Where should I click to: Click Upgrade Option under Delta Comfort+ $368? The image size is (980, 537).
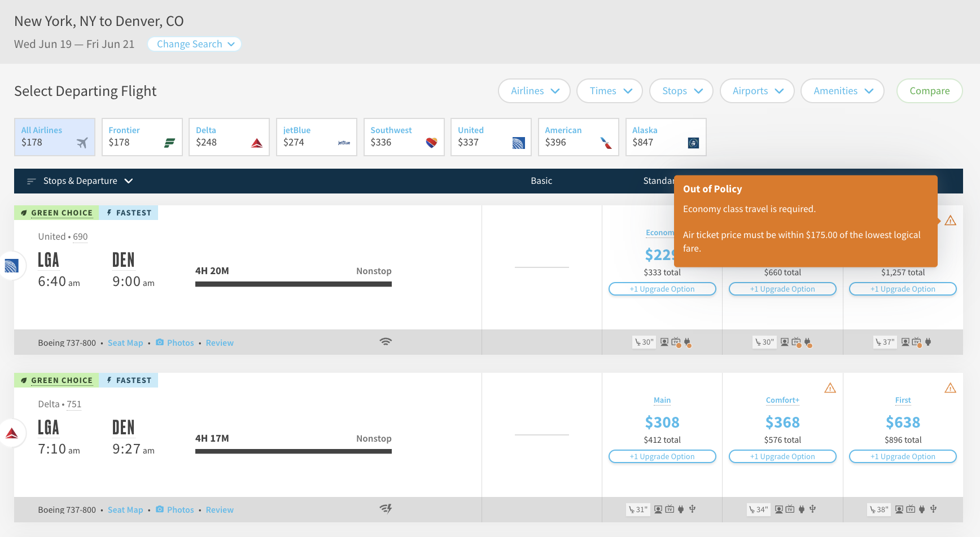tap(782, 456)
